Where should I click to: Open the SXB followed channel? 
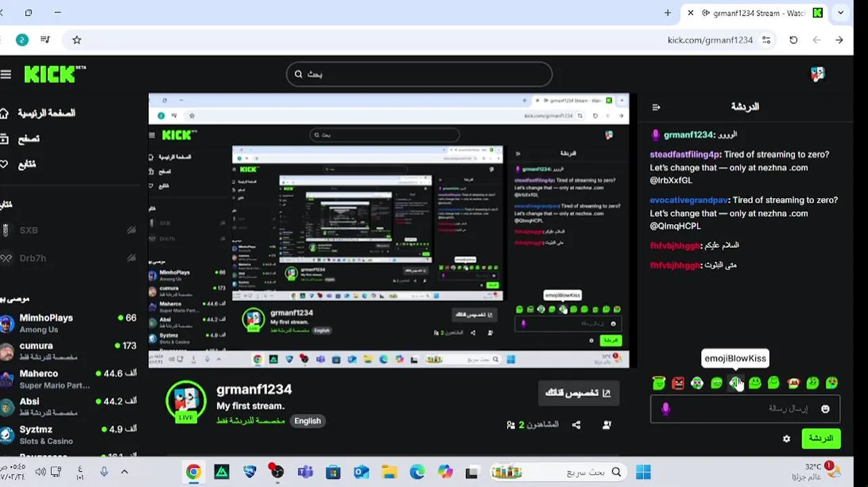(x=68, y=231)
